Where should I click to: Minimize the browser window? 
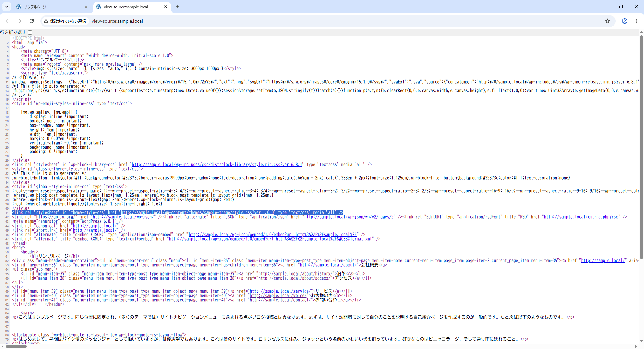coord(605,7)
